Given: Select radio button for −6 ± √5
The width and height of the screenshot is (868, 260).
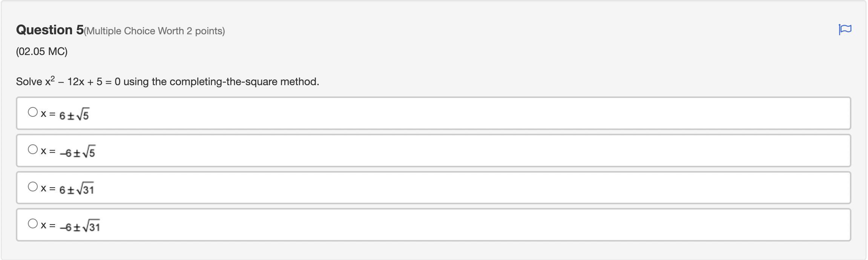Looking at the screenshot, I should (x=33, y=150).
